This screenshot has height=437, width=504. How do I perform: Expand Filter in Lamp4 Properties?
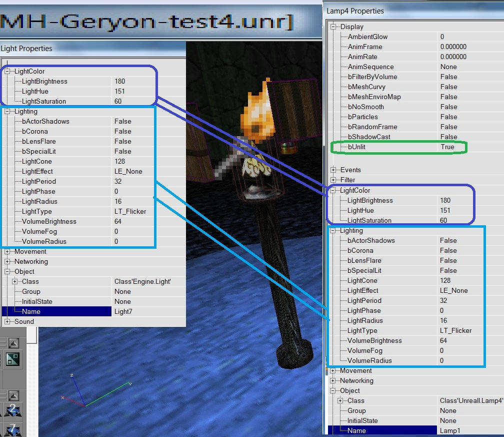pos(333,180)
